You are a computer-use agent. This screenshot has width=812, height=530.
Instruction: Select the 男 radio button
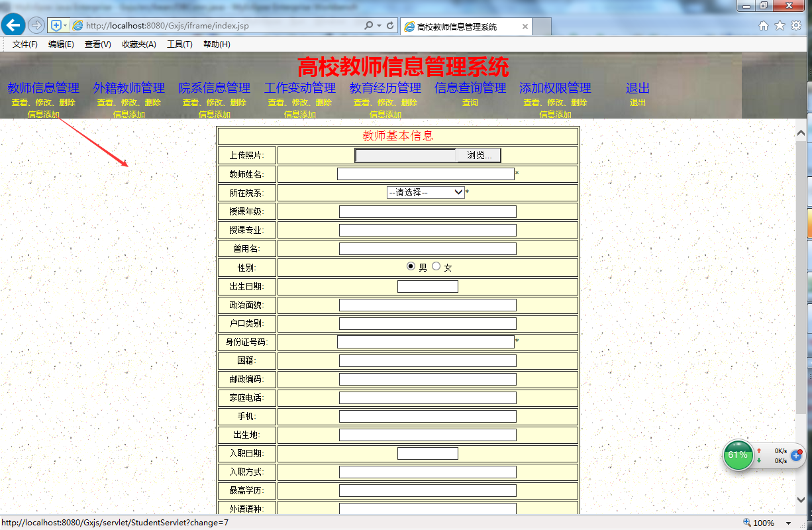pos(411,266)
